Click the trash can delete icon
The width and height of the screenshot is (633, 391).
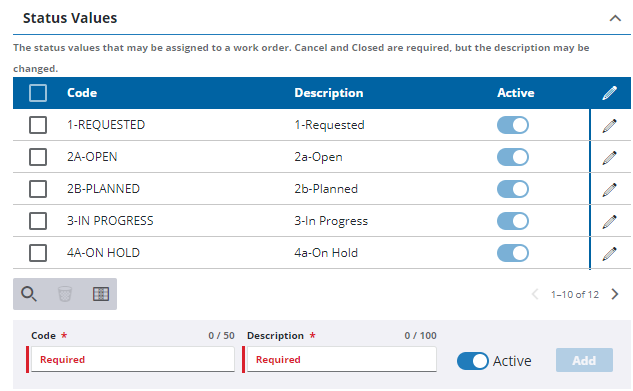pos(65,294)
